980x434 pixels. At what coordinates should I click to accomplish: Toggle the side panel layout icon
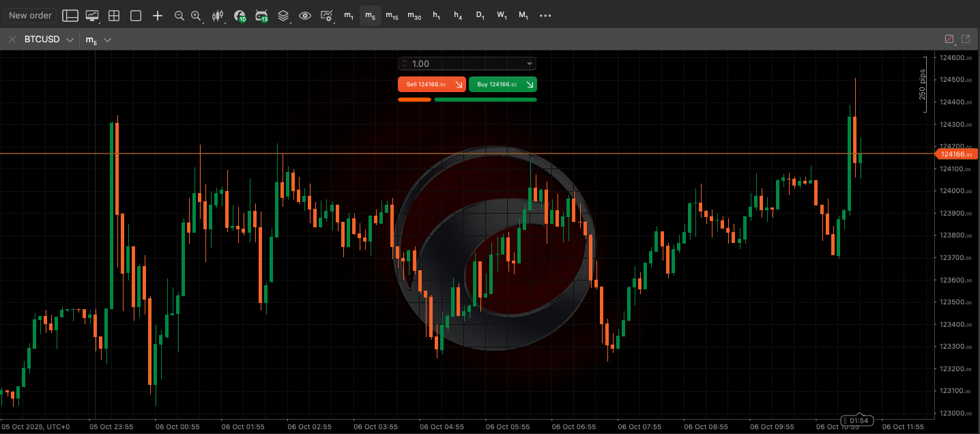[x=70, y=15]
